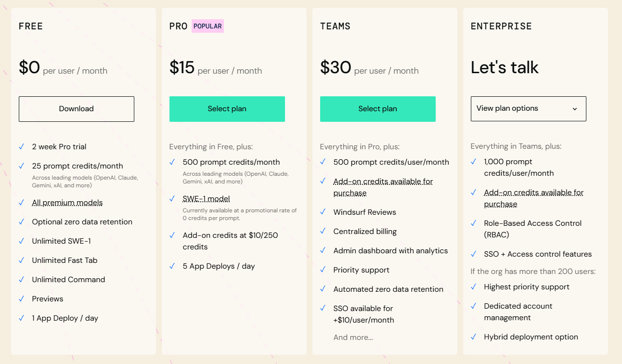Click the Download button in Free plan

coord(76,109)
